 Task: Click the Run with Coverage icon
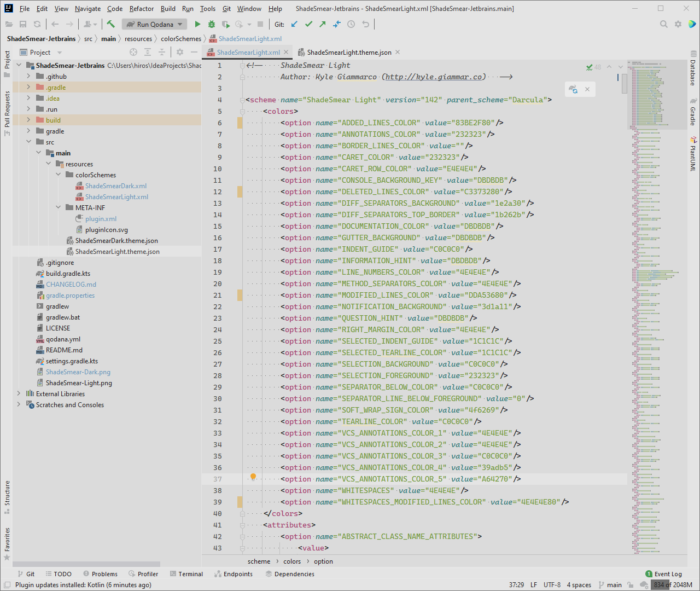[x=226, y=24]
